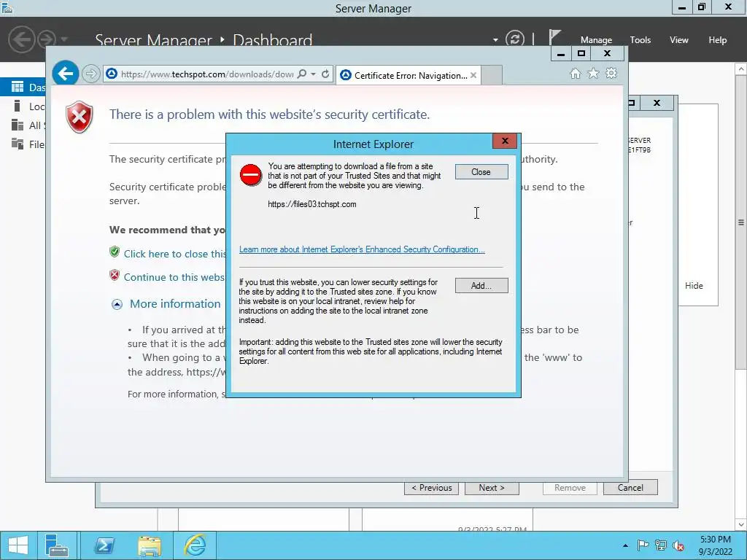Screen dimensions: 747x560
Task: Dismiss the dialog with red X button
Action: 505,141
